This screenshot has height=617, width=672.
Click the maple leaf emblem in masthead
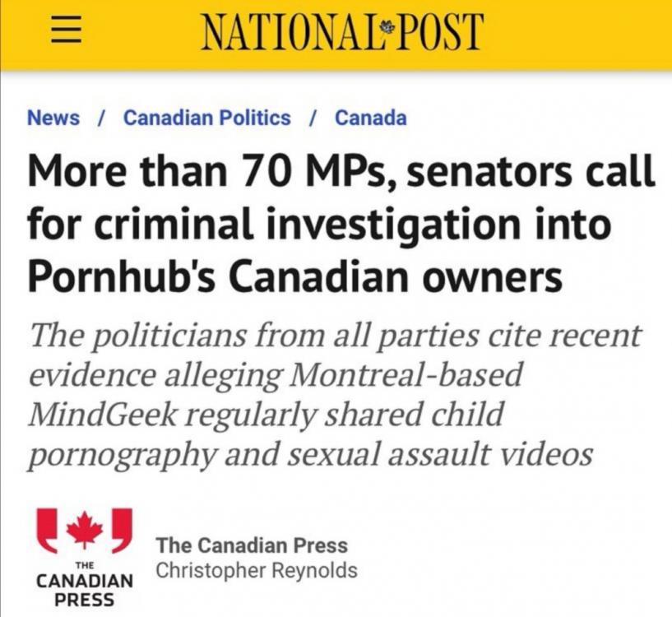click(x=389, y=28)
